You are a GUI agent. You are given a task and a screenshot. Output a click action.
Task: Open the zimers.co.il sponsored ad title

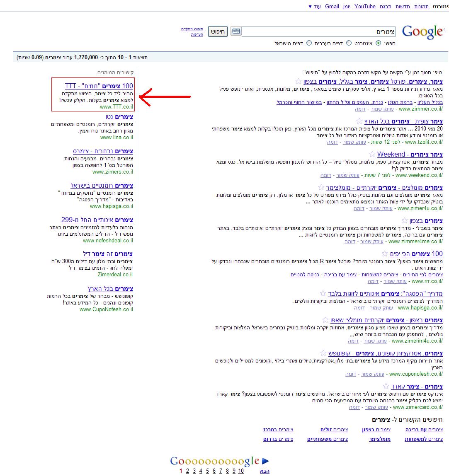[x=103, y=151]
